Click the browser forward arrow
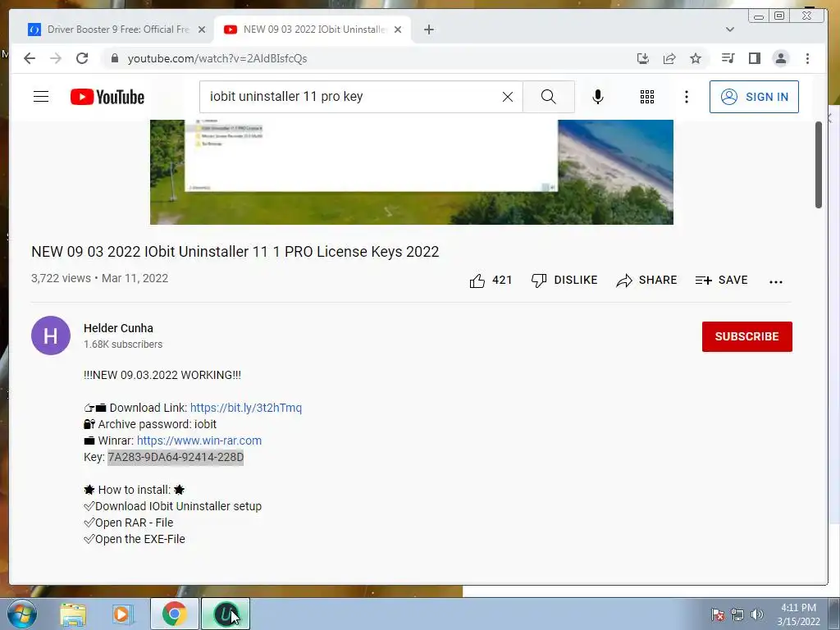This screenshot has width=840, height=630. [56, 58]
